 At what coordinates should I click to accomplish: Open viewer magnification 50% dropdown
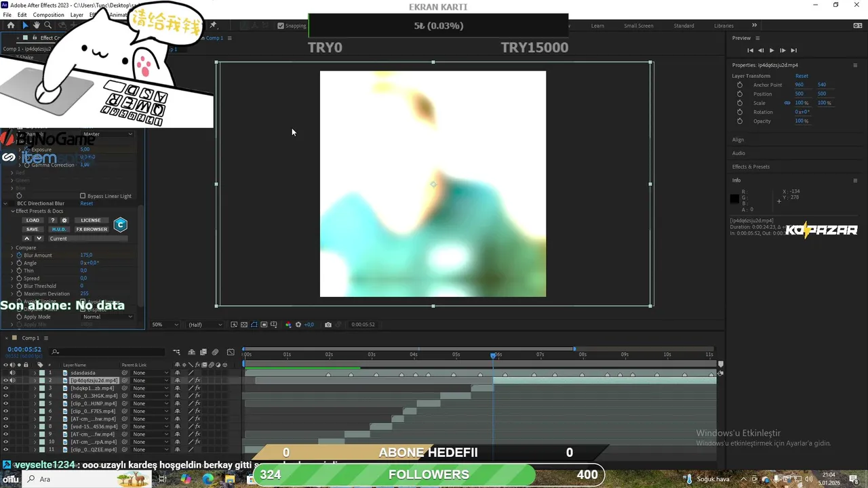165,325
